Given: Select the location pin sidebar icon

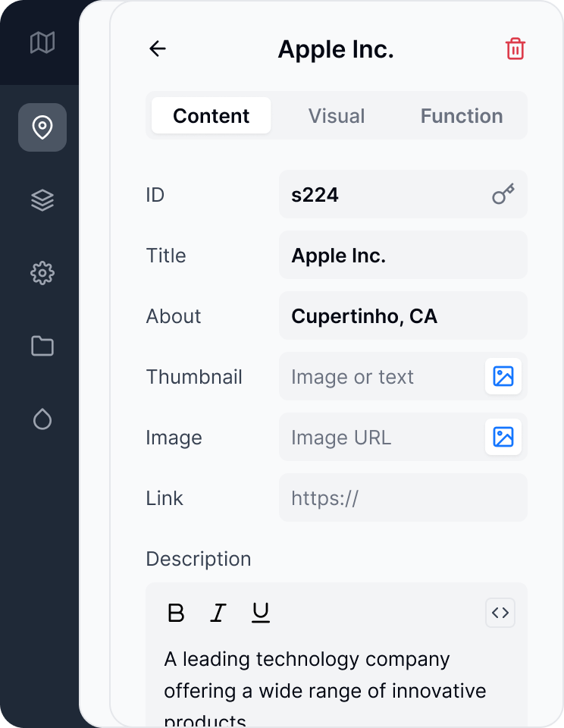Looking at the screenshot, I should point(42,127).
